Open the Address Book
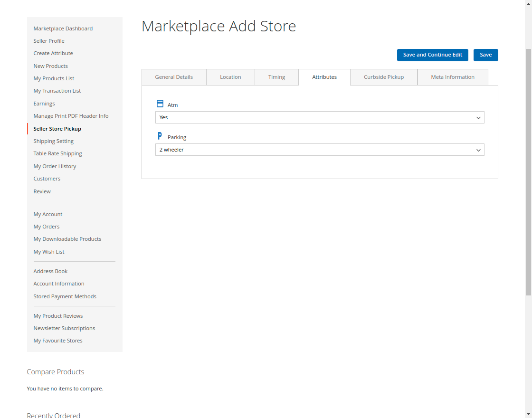This screenshot has height=418, width=532. tap(50, 271)
